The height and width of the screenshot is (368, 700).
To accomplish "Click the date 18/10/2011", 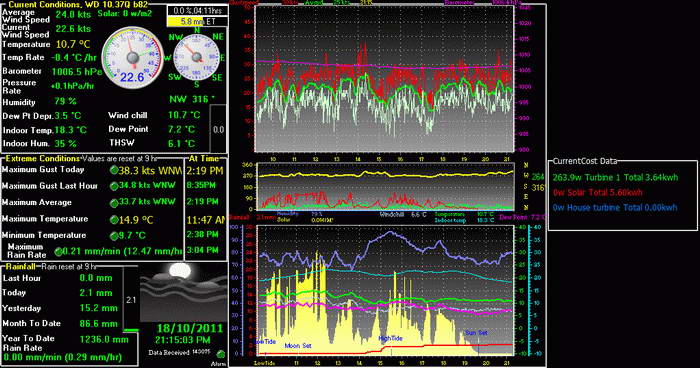I will 190,329.
